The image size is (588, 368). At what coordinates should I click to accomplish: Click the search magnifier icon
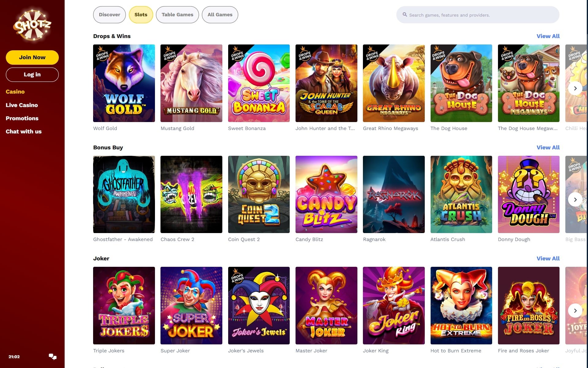pos(405,14)
